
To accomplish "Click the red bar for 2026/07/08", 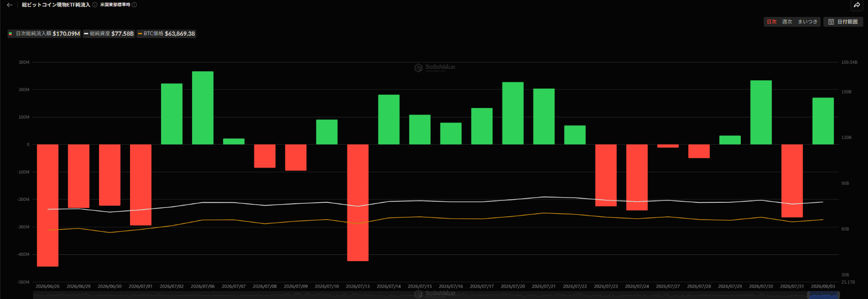I will point(265,156).
